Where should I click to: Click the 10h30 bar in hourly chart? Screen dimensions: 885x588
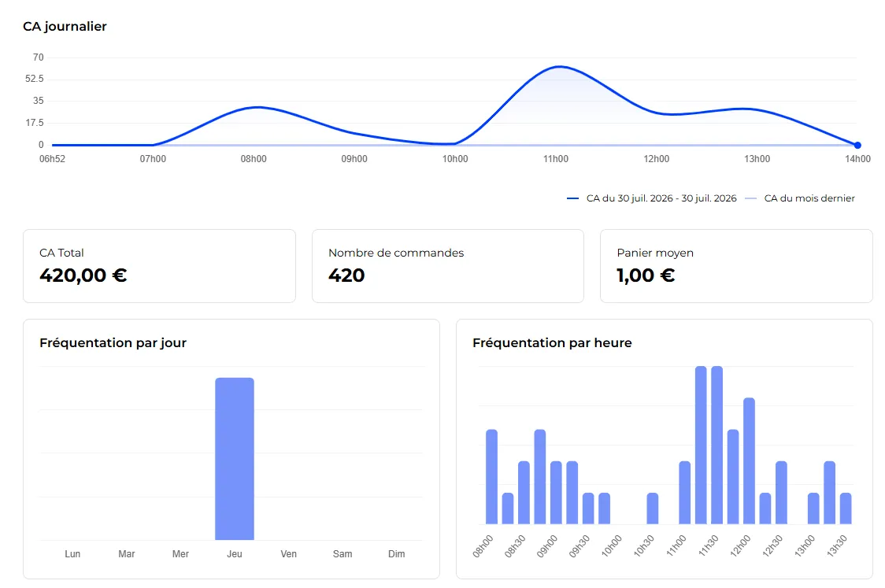[x=653, y=508]
